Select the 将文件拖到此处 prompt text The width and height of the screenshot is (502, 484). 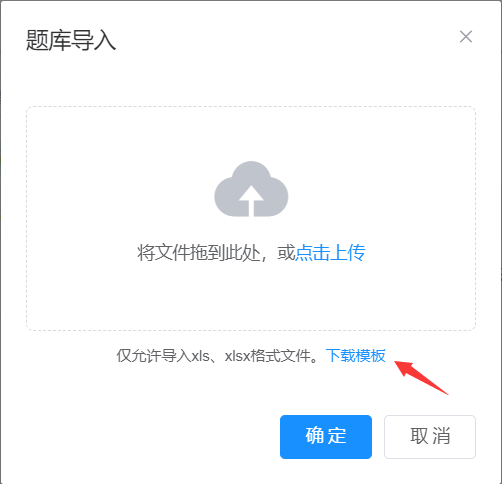[x=199, y=252]
